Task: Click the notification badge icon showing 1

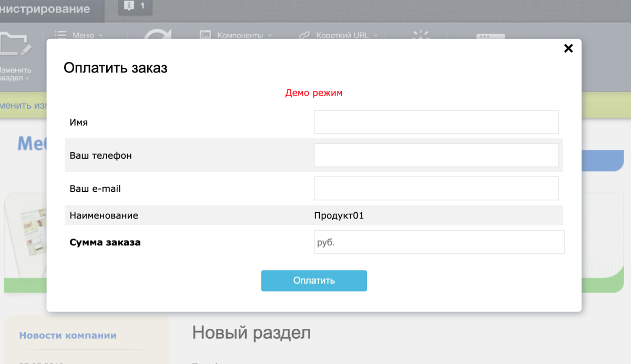Action: pos(129,6)
